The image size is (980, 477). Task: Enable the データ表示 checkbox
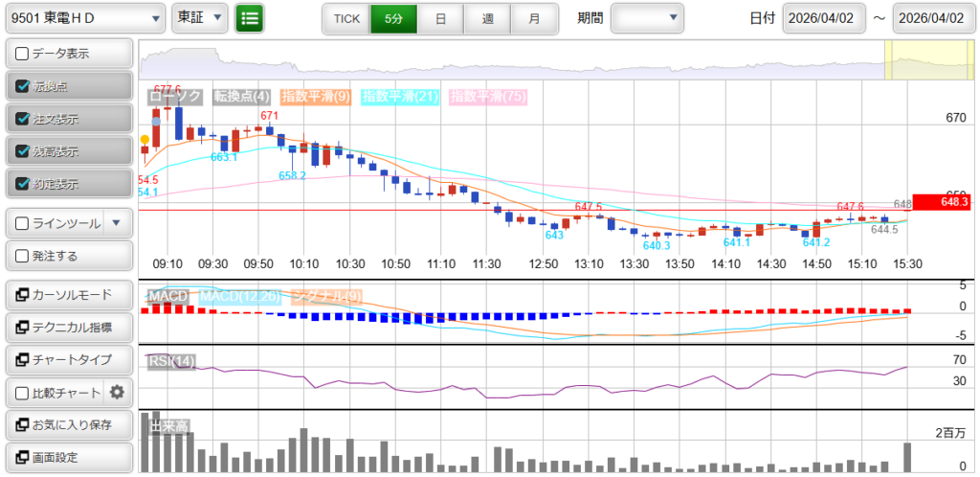coord(23,54)
